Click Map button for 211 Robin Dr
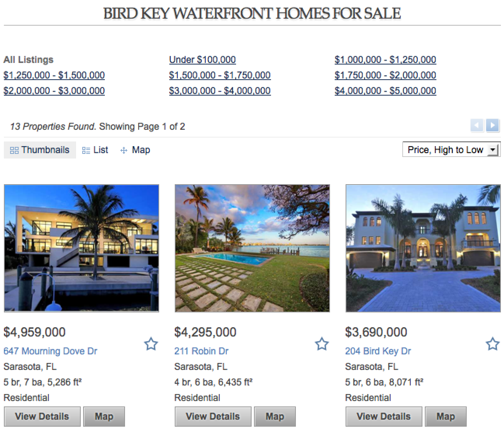 [275, 417]
